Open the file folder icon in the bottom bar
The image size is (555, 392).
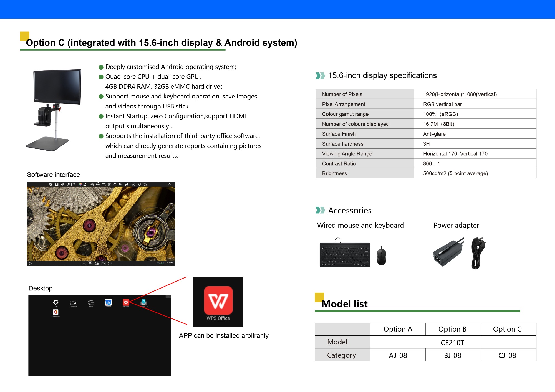pyautogui.click(x=110, y=263)
